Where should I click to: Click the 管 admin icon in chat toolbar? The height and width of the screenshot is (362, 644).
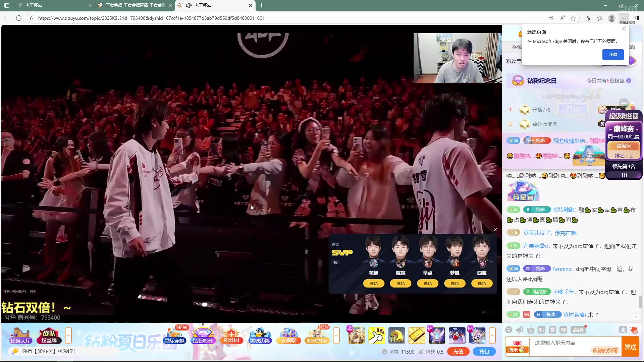click(x=552, y=330)
